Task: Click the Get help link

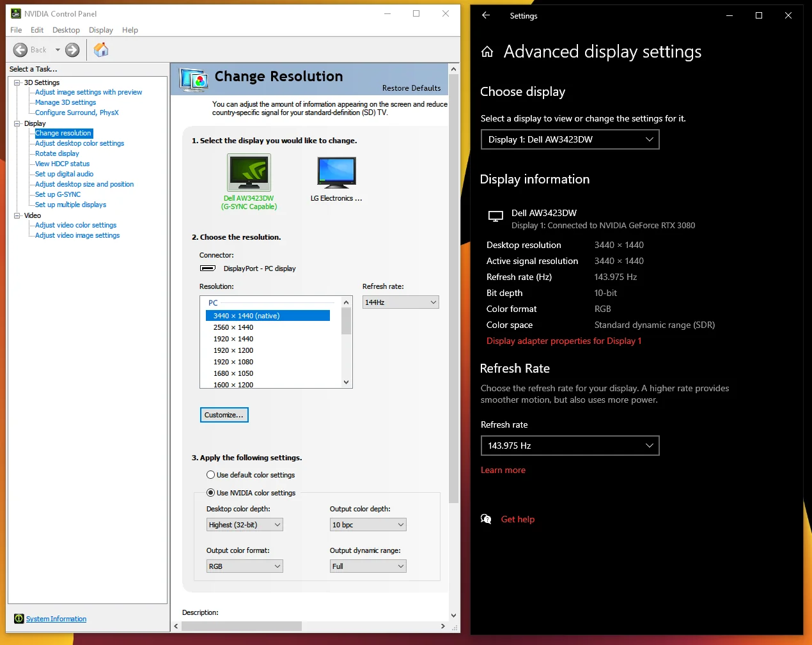Action: 518,519
